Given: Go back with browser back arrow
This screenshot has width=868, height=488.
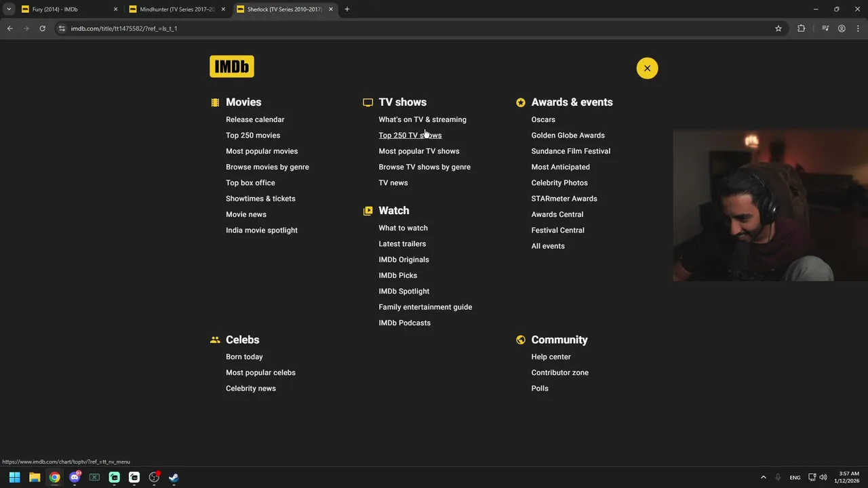Looking at the screenshot, I should pyautogui.click(x=9, y=28).
